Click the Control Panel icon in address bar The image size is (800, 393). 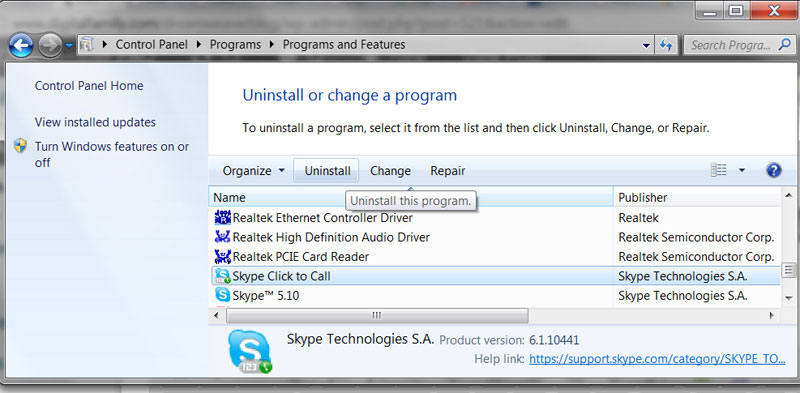(x=87, y=45)
